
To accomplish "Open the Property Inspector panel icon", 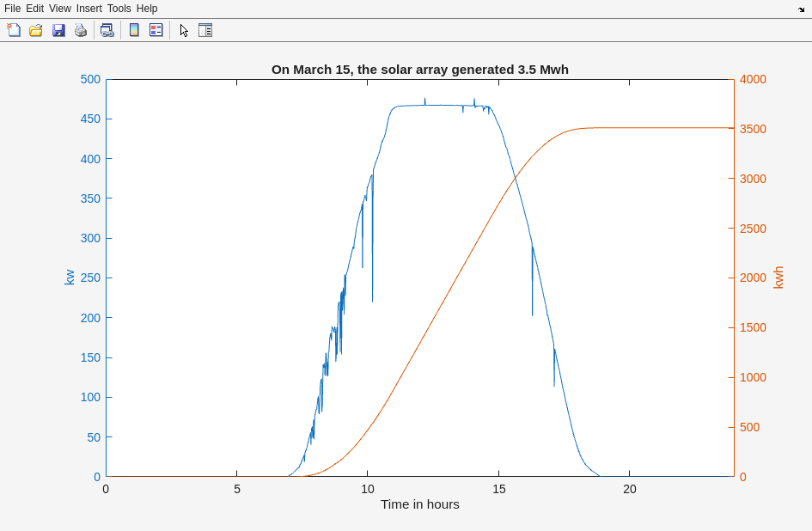I will click(x=205, y=30).
